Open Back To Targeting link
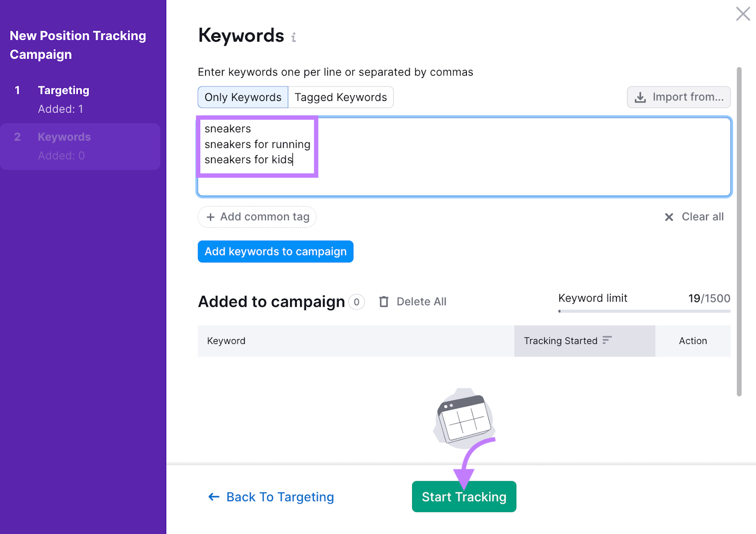Viewport: 756px width, 534px height. (x=280, y=497)
